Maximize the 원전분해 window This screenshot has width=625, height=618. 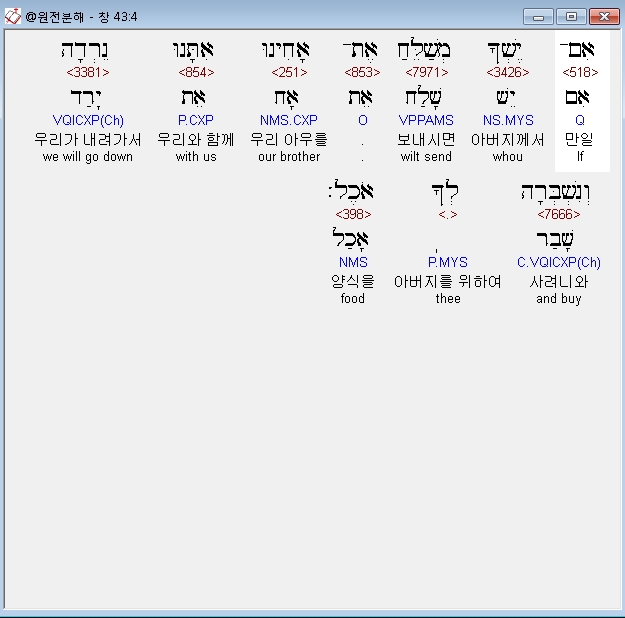571,17
